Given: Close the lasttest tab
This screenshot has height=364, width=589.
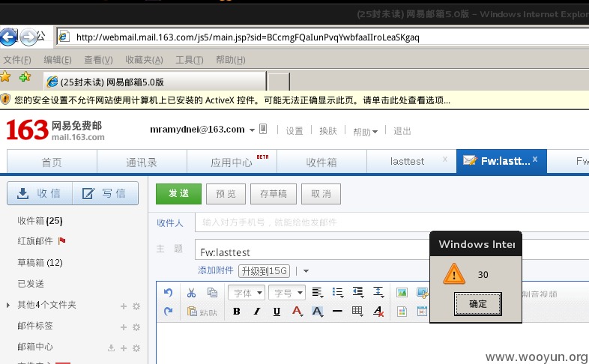Looking at the screenshot, I should pyautogui.click(x=445, y=159).
